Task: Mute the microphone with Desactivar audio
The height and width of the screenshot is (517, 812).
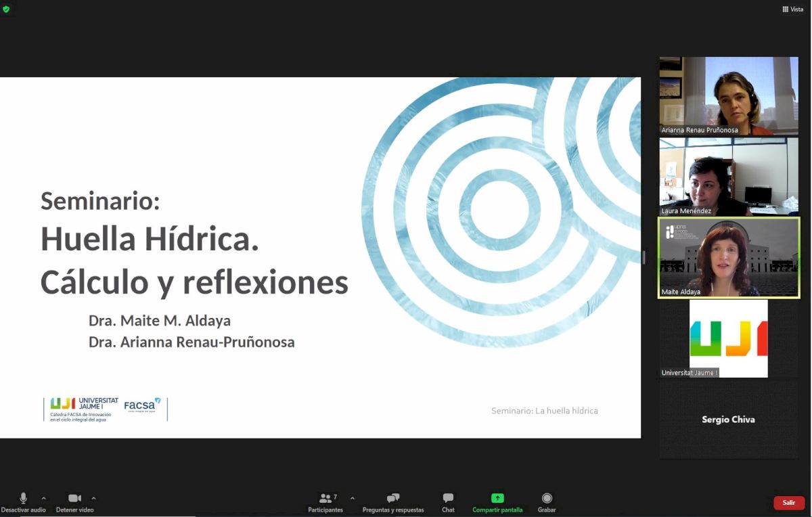Action: coord(23,499)
